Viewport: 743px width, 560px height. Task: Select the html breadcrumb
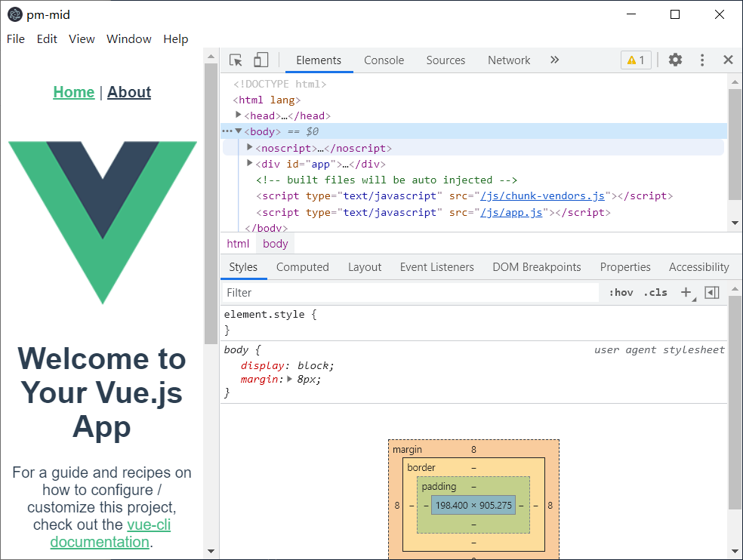(238, 244)
